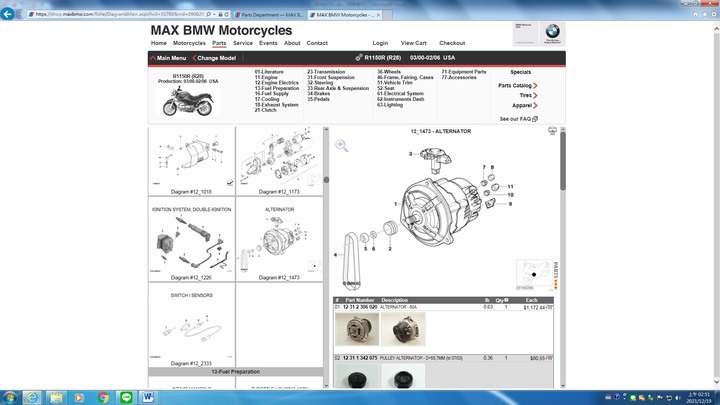Select the Diagram #12_1018 thumbnail

[191, 161]
